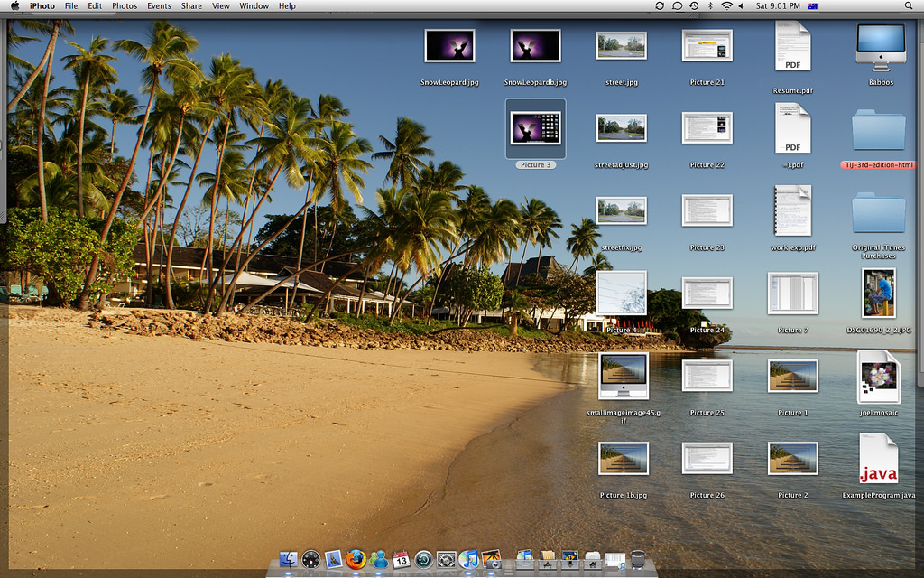Open iTunes in the dock
Screen dimensions: 924x578
coord(468,560)
